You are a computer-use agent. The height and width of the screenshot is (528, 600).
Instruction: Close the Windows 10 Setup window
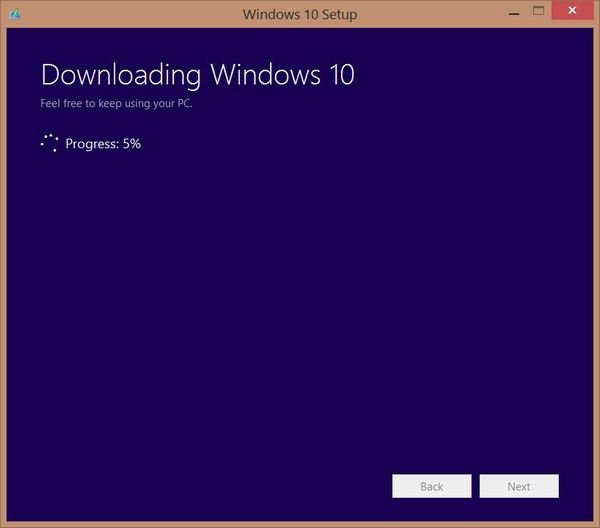[x=572, y=10]
